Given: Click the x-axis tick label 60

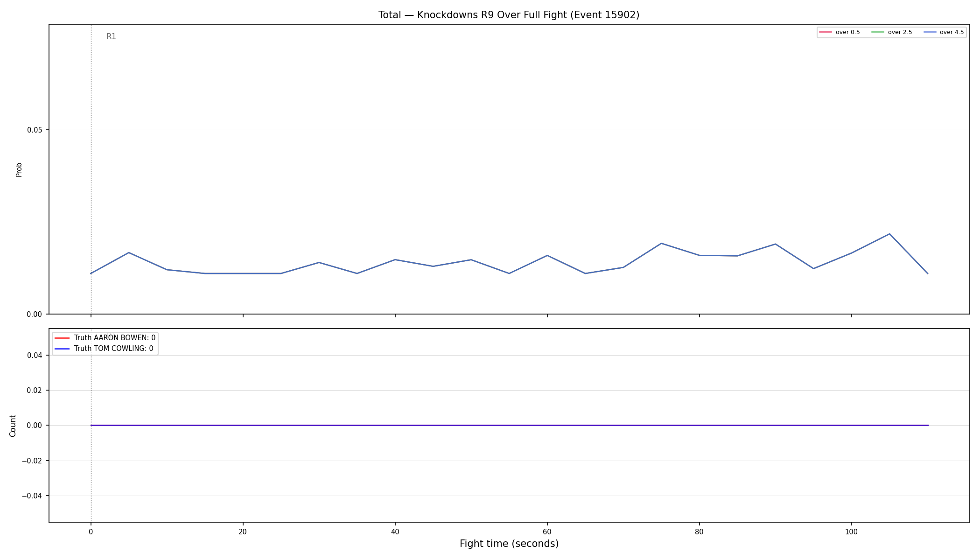Looking at the screenshot, I should pos(547,532).
